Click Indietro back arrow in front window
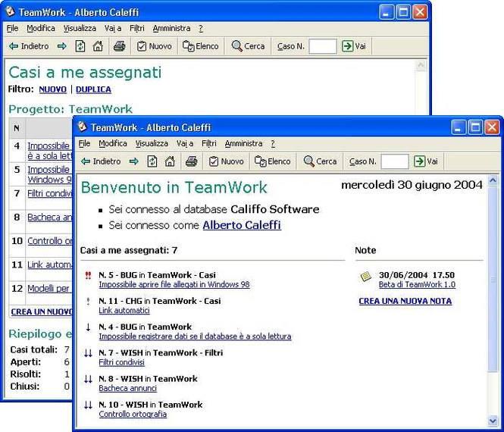504x432 pixels. pyautogui.click(x=101, y=161)
